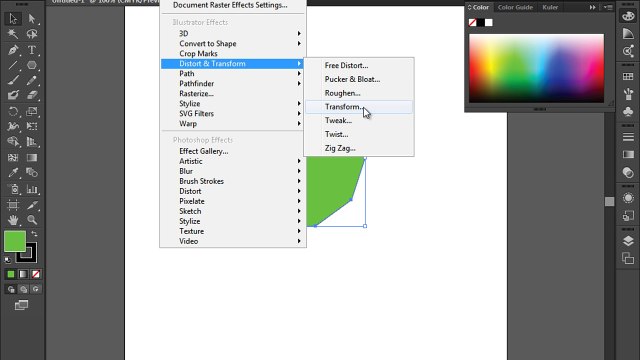Activate the Gradient tool
The image size is (640, 360).
click(x=32, y=158)
